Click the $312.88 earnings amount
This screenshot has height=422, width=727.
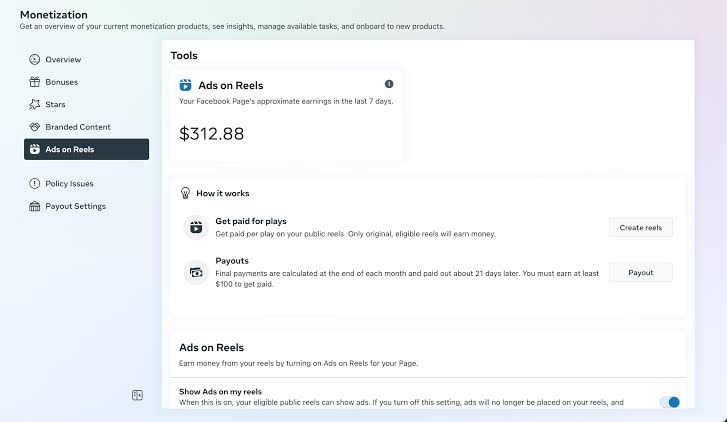coord(211,133)
